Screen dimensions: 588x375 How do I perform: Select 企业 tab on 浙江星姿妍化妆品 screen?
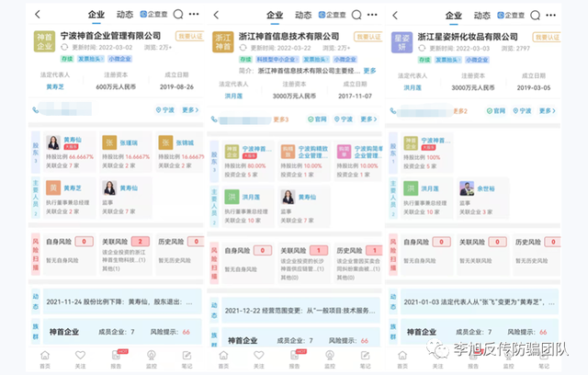454,16
